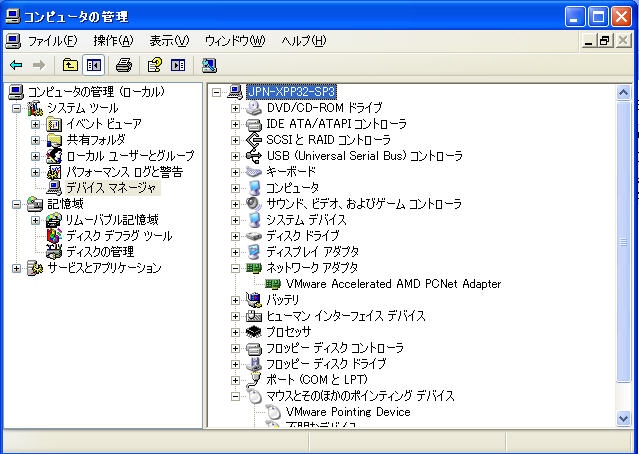639x454 pixels.
Task: Click the Print toolbar icon
Action: click(x=124, y=65)
